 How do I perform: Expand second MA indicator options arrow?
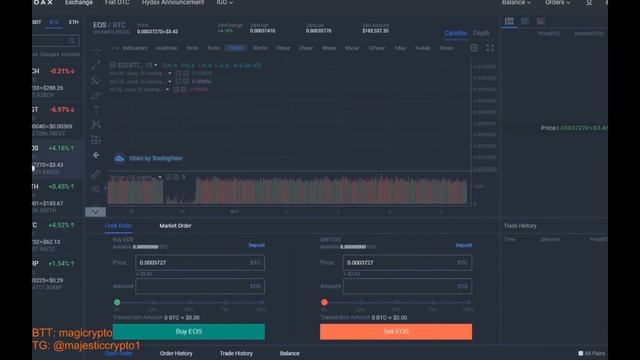click(170, 82)
